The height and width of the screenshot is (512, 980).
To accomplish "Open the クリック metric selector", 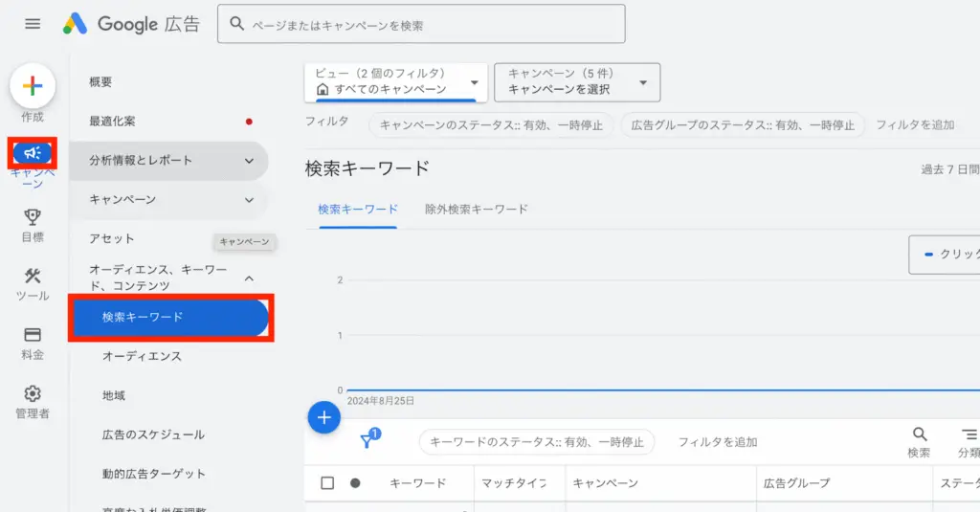I will 945,254.
